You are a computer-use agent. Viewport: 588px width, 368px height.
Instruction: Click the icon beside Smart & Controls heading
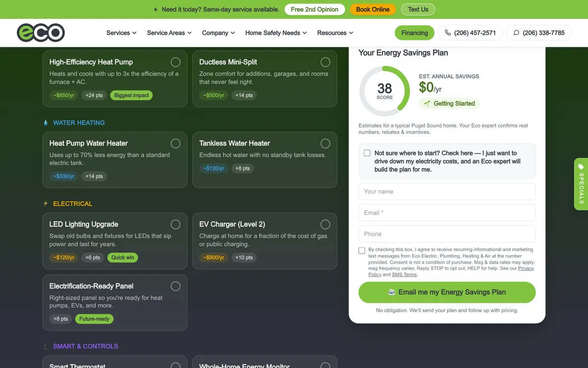[46, 346]
